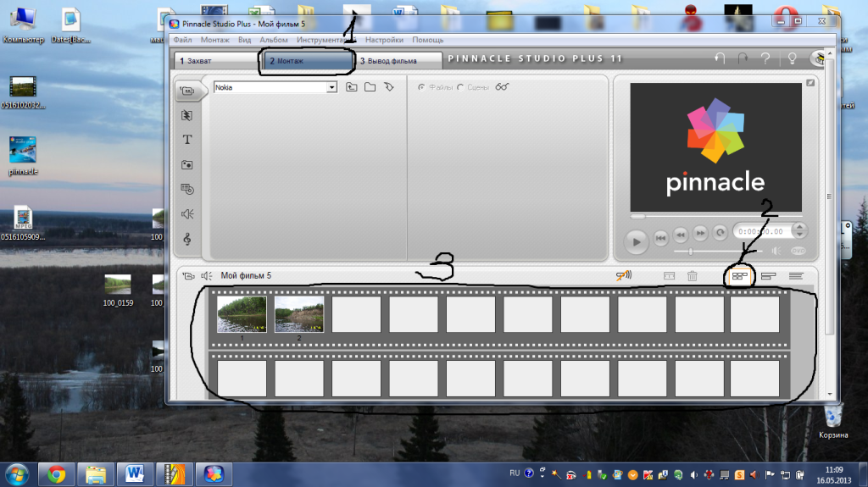Image resolution: width=868 pixels, height=487 pixels.
Task: Click the fast forward button
Action: (700, 233)
